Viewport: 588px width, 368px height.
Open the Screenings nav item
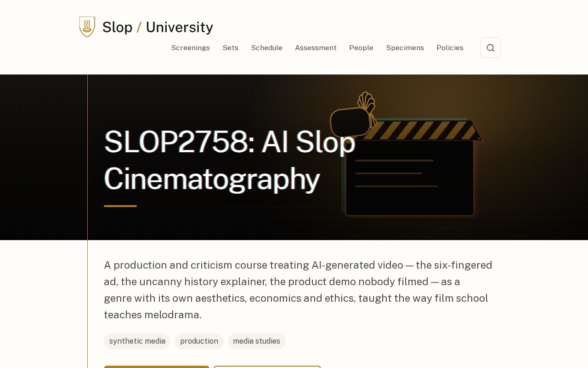coord(190,48)
